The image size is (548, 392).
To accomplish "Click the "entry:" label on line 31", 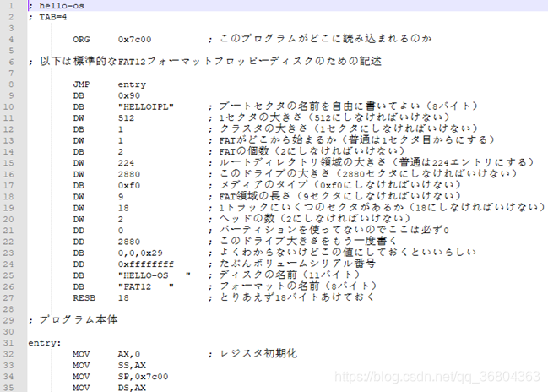I will [x=45, y=343].
